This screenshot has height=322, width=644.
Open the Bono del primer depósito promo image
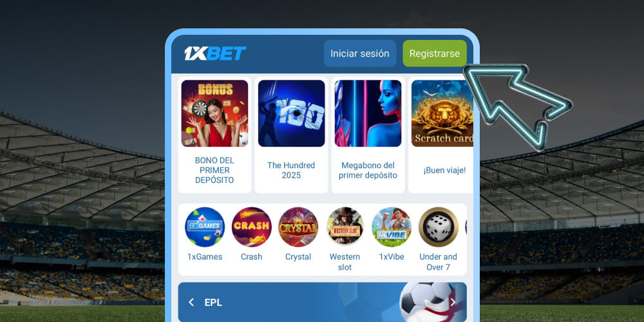pos(215,113)
